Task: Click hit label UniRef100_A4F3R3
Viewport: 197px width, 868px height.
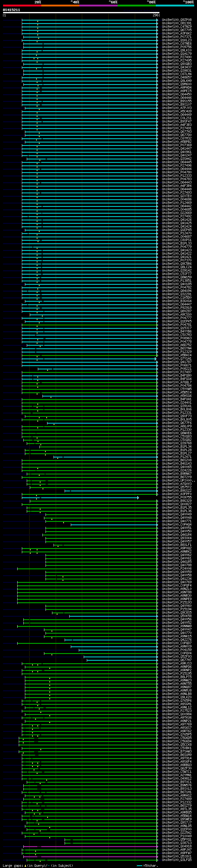Action: click(177, 125)
